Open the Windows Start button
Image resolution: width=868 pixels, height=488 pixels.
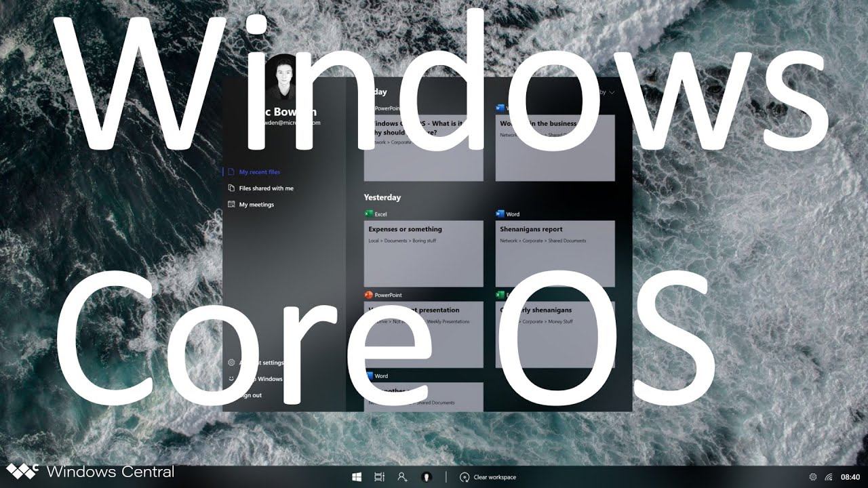click(356, 477)
